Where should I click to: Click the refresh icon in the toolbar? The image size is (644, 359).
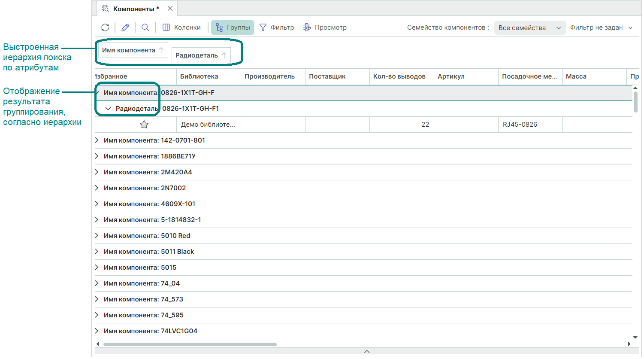click(x=105, y=27)
